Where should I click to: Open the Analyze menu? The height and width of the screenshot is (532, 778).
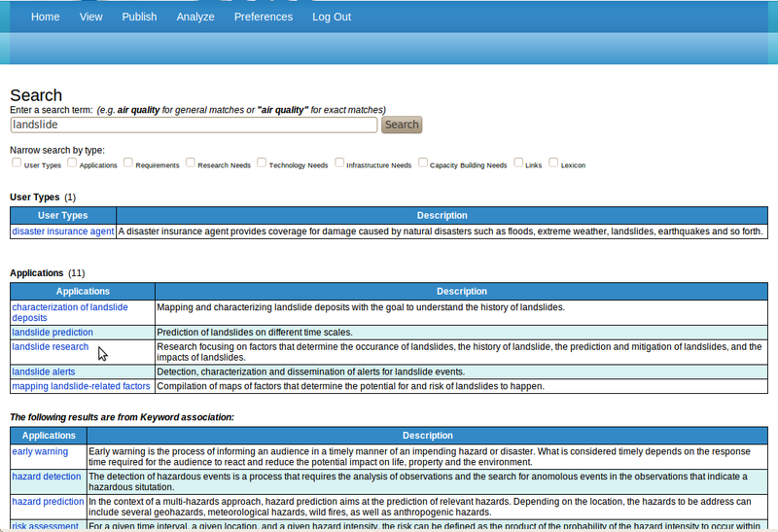click(194, 17)
